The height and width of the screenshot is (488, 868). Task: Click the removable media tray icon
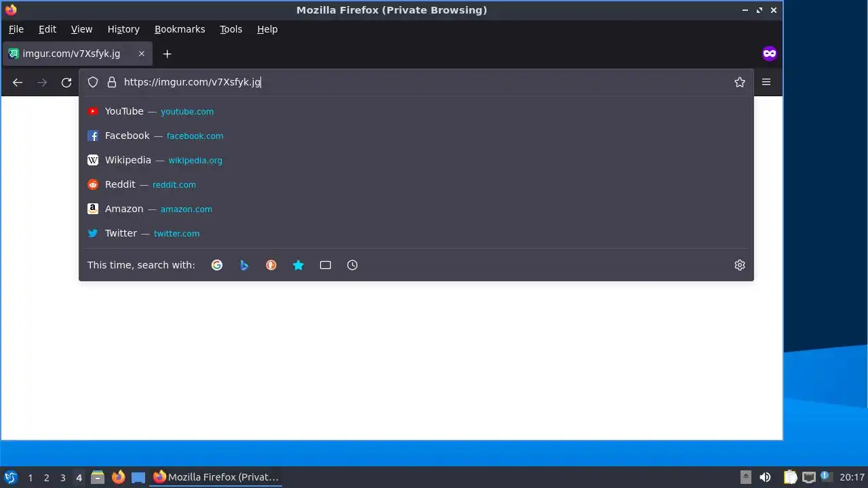pos(745,477)
